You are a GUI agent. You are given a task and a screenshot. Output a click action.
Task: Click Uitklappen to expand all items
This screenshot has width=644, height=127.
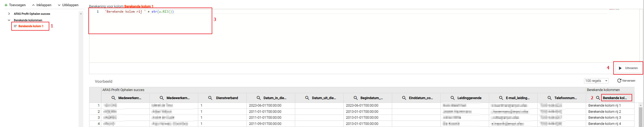[x=68, y=5]
